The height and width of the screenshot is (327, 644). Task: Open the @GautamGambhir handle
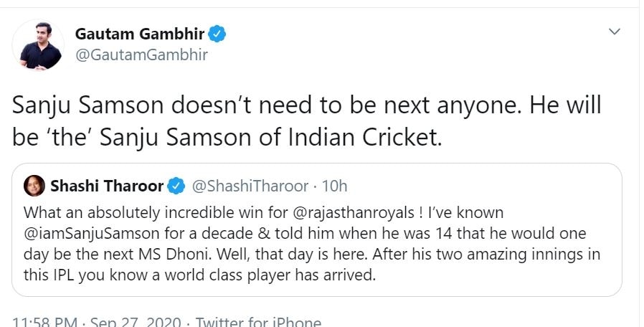[x=141, y=54]
